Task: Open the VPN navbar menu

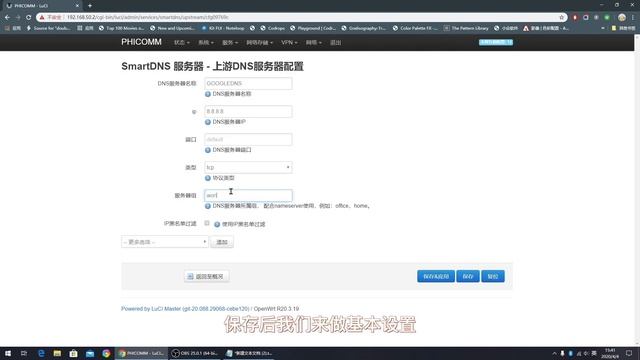Action: [x=289, y=42]
